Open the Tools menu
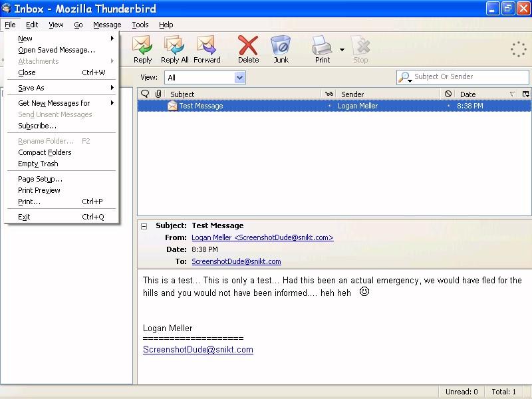Viewport: 532px width, 399px height. [140, 25]
